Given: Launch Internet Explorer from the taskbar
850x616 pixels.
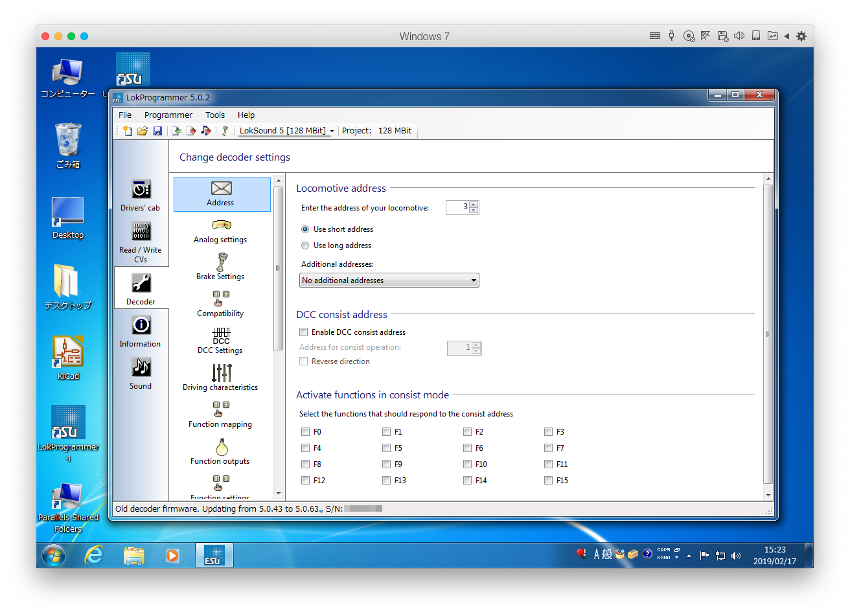Looking at the screenshot, I should [x=95, y=555].
